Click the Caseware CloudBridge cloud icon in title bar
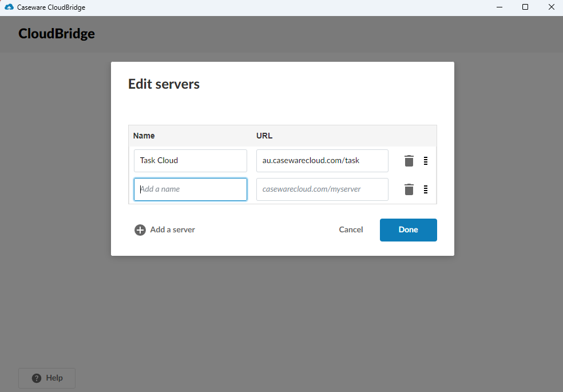This screenshot has width=563, height=392. tap(9, 7)
